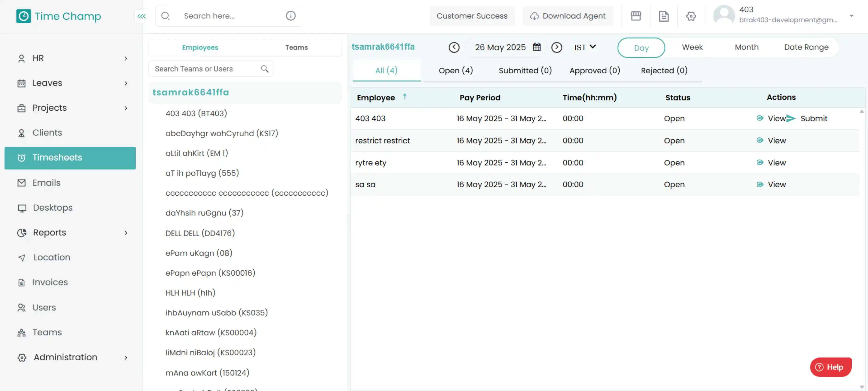Switch to the Submitted (0) tab

coord(525,70)
